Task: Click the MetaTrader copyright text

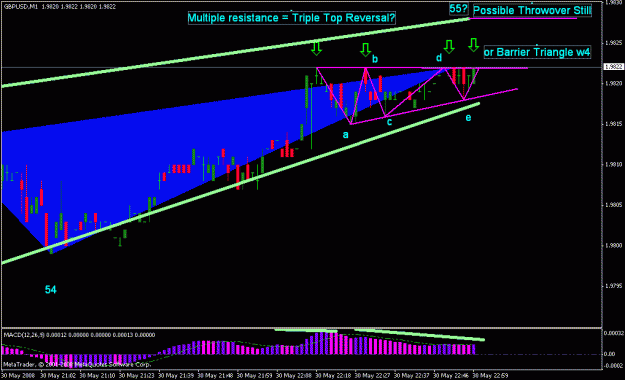Action: click(x=77, y=364)
